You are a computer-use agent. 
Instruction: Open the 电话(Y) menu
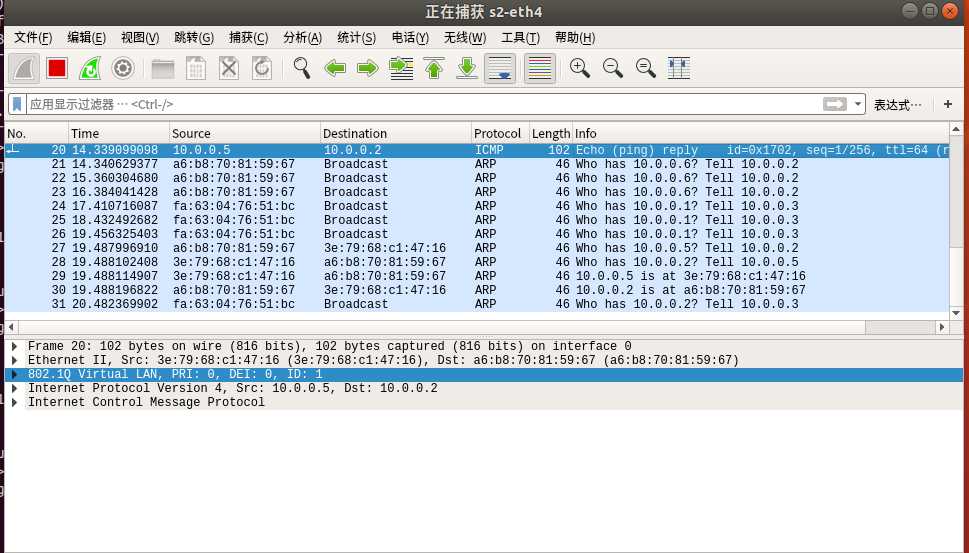coord(410,38)
